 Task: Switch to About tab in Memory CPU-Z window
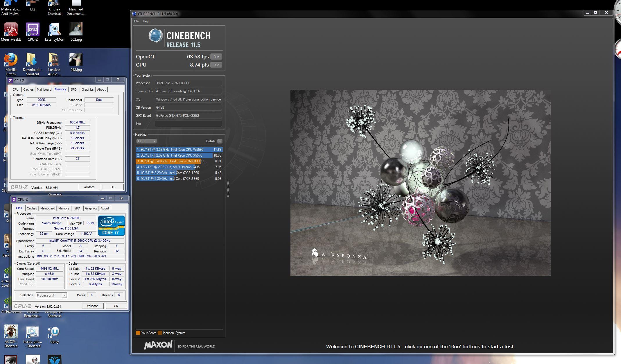101,89
